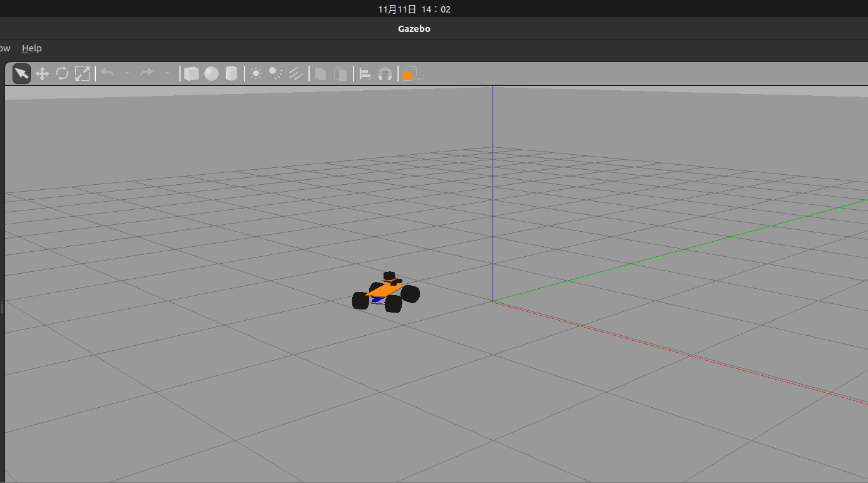Click the copy icon in toolbar
Screen dimensions: 868x483
point(320,74)
